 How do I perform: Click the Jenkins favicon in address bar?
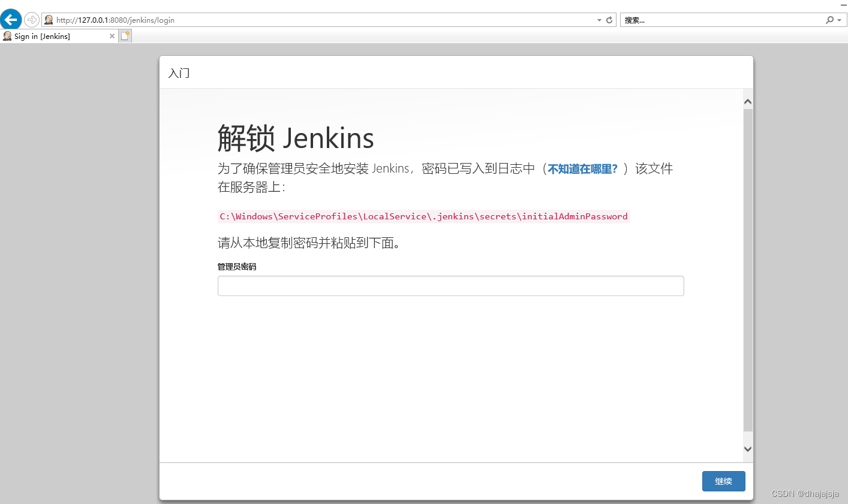49,20
